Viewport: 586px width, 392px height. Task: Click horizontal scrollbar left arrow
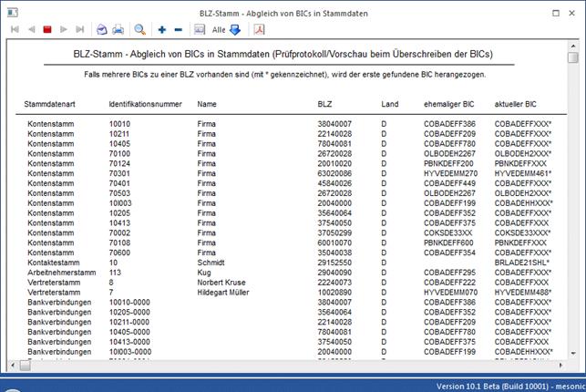coord(13,366)
